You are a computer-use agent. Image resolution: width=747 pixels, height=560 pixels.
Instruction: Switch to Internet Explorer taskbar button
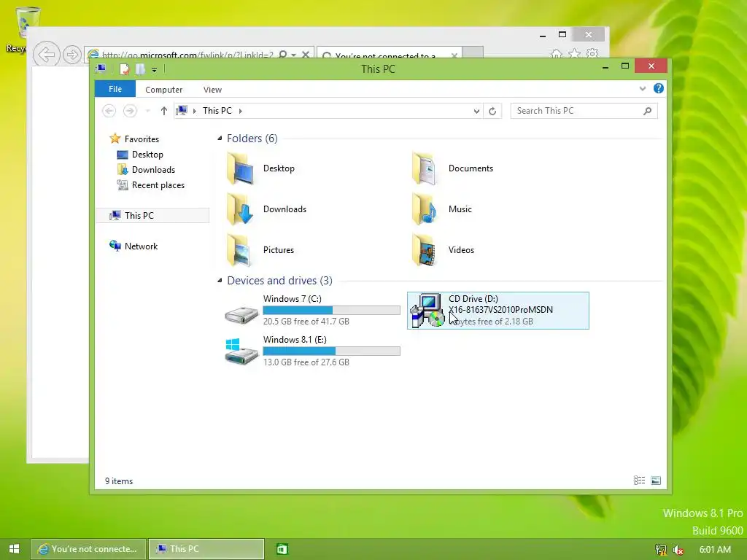click(88, 549)
